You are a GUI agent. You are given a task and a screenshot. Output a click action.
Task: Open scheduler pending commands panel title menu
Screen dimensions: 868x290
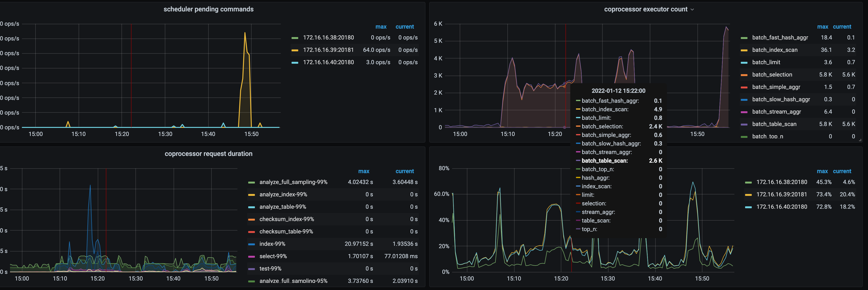(x=208, y=10)
